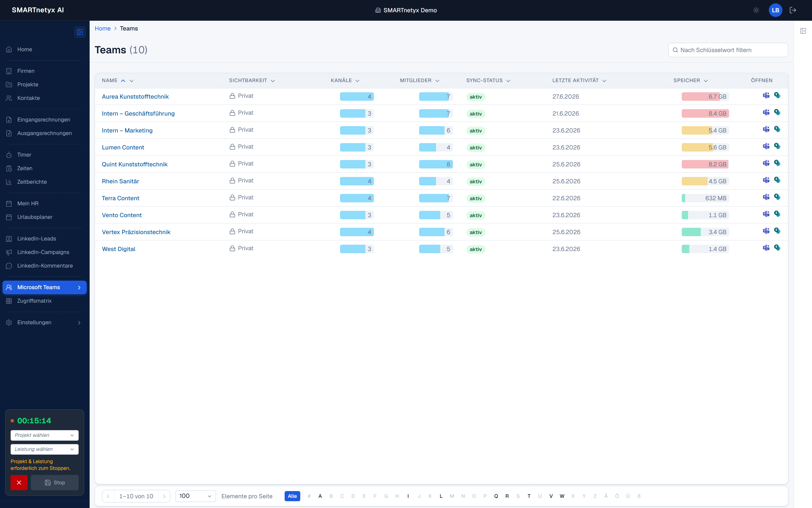The width and height of the screenshot is (812, 508).
Task: Open West Digital SharePoint icon
Action: coord(777,248)
